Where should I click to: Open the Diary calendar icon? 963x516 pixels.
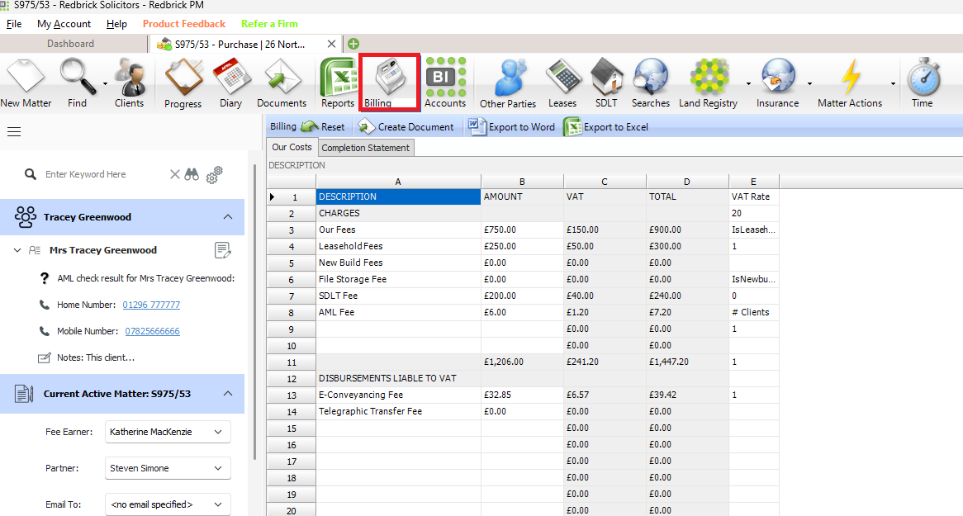tap(230, 80)
